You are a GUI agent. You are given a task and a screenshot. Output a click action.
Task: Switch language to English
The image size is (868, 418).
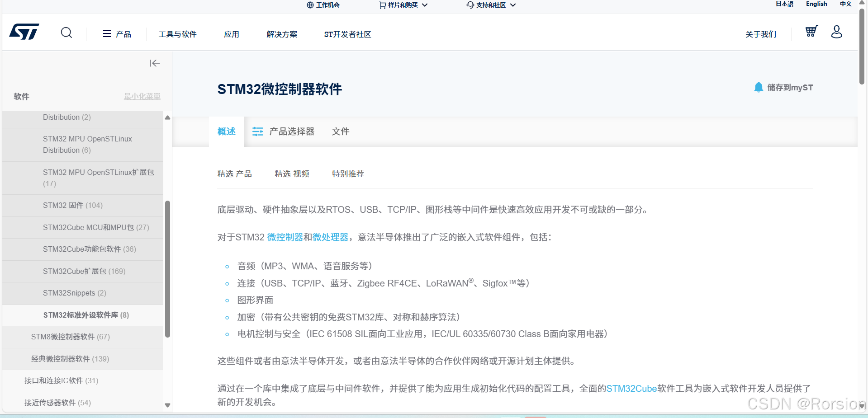click(816, 4)
